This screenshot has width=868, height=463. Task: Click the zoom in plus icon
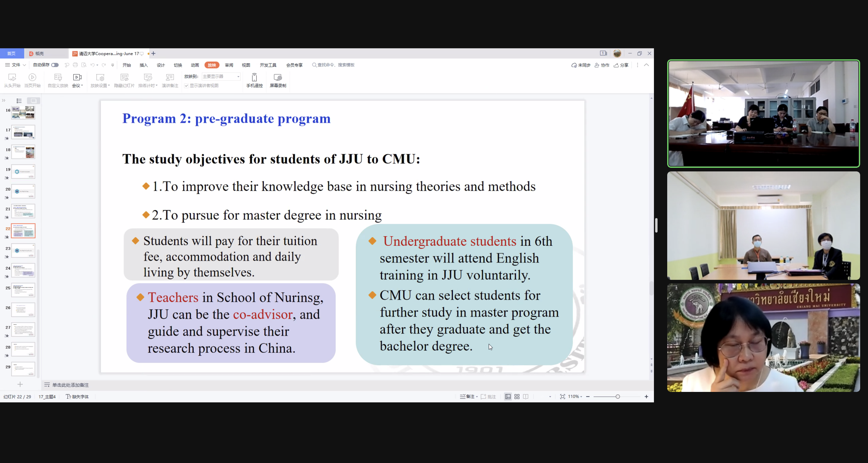[x=646, y=397]
